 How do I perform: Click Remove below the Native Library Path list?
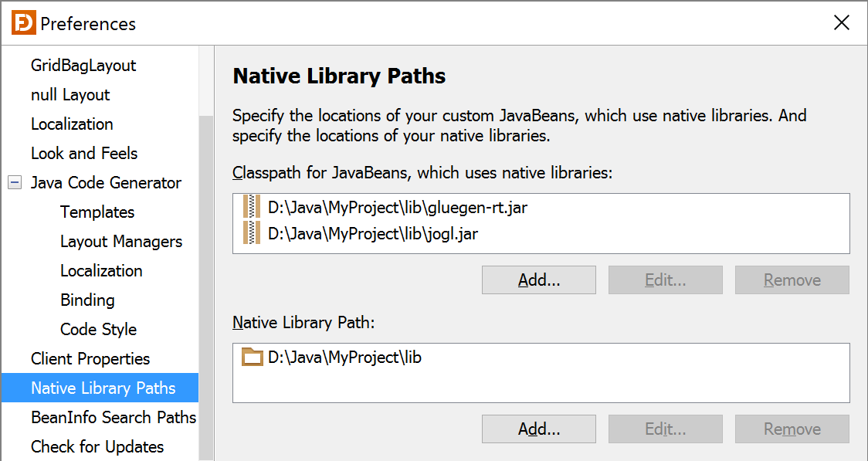[792, 429]
